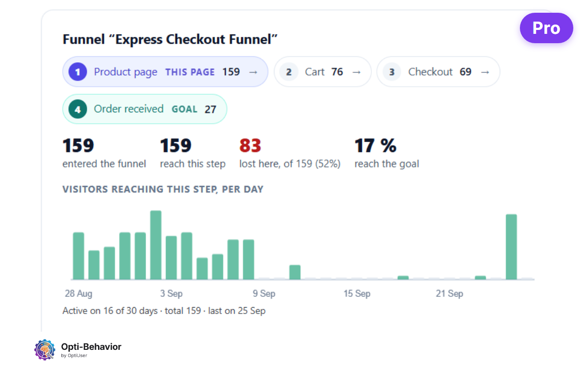Viewport: 588px width, 368px height.
Task: Click the 'GOAL' label
Action: point(184,109)
